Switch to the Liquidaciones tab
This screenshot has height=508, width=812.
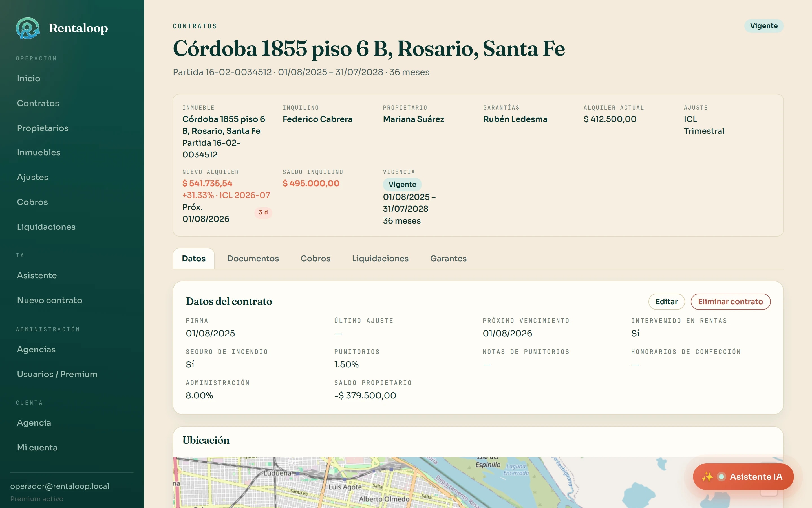click(380, 258)
